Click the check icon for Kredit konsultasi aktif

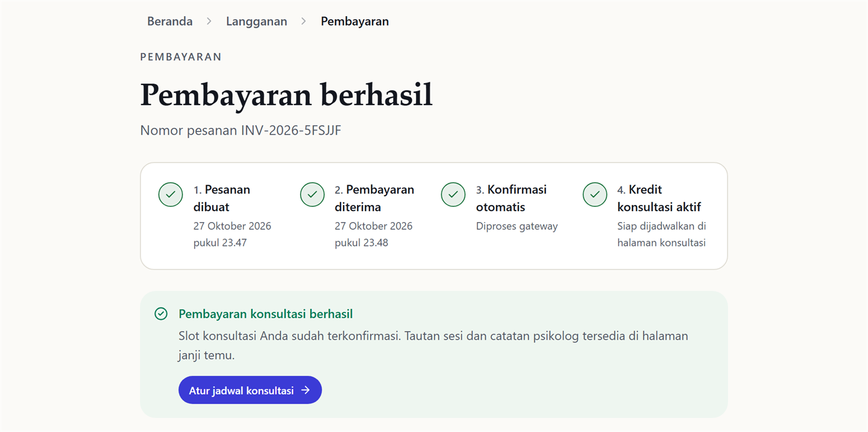click(595, 194)
